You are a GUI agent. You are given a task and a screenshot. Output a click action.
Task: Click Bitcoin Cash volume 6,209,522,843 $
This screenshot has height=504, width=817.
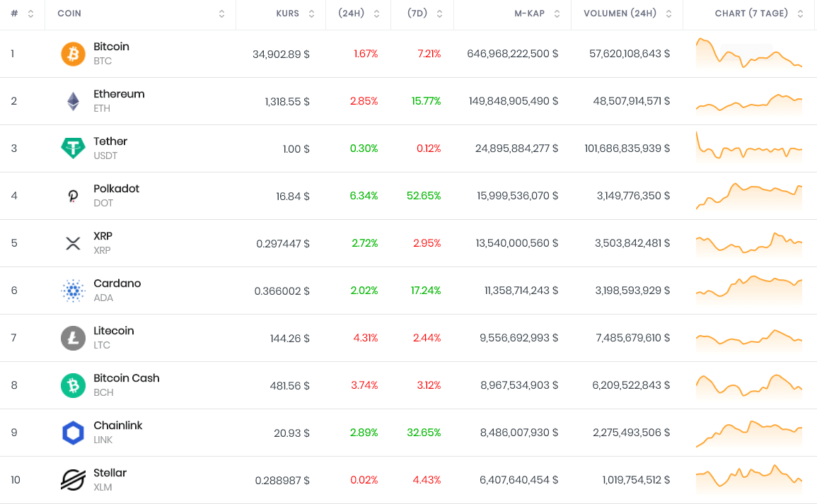click(631, 385)
